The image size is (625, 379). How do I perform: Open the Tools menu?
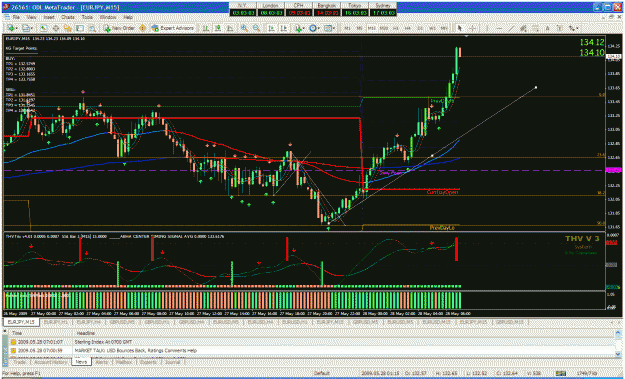[x=87, y=18]
